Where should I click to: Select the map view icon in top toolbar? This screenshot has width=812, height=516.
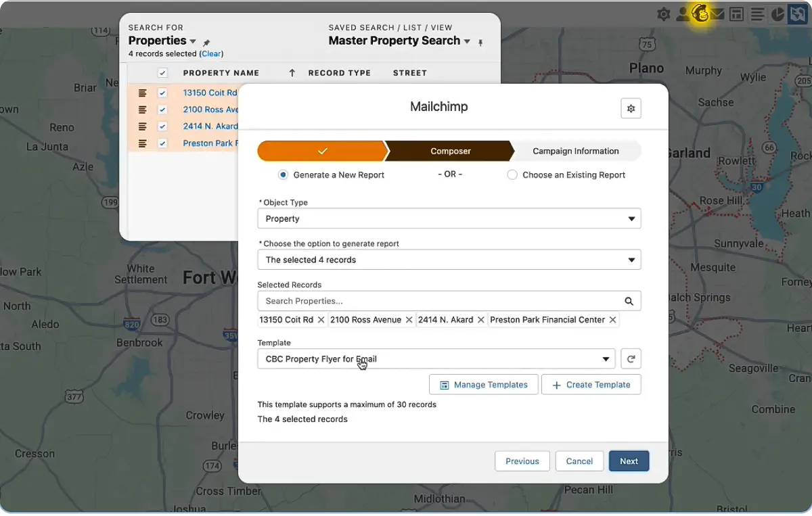tap(798, 14)
